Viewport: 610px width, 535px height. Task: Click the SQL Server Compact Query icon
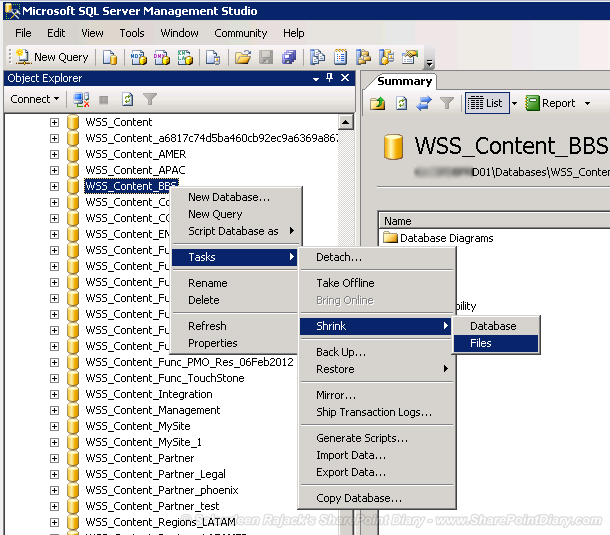click(x=213, y=57)
